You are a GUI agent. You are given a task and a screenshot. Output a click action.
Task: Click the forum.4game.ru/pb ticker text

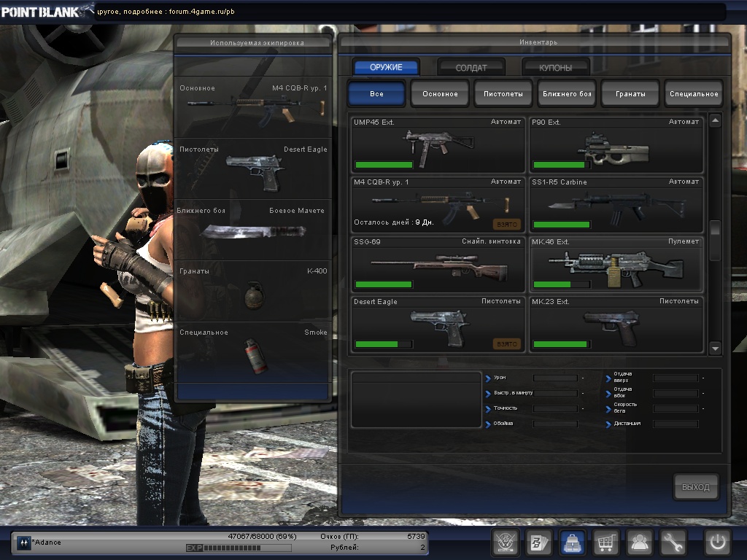coord(202,12)
